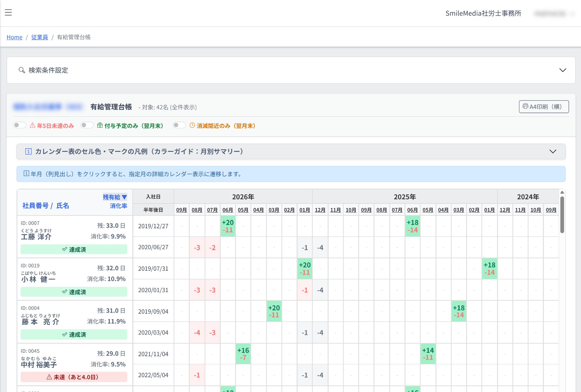Viewport: 581px width, 392px height.
Task: Click the checkmark 達成済 badge for 工藤 洋介
Action: tap(74, 249)
